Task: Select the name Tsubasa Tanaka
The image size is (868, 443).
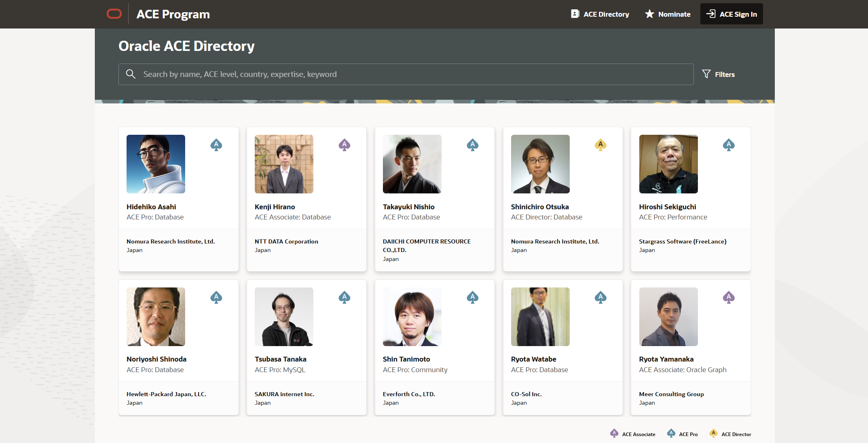Action: tap(280, 359)
